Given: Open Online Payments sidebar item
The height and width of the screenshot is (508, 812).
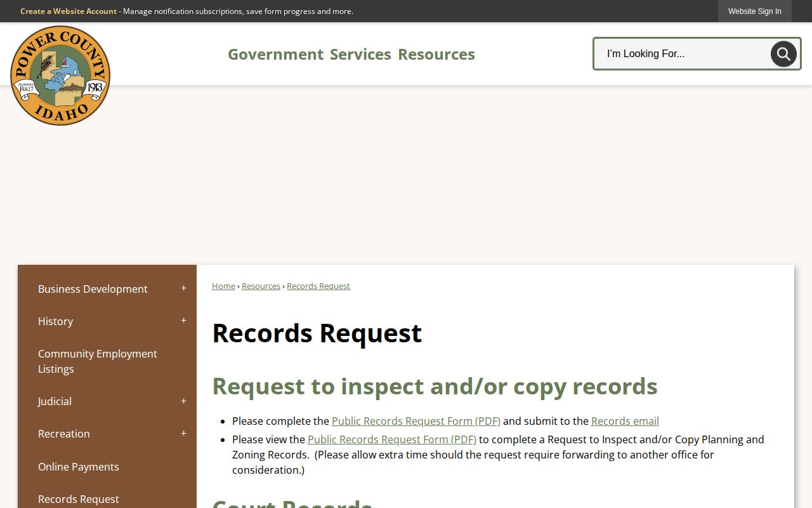Looking at the screenshot, I should pyautogui.click(x=79, y=467).
